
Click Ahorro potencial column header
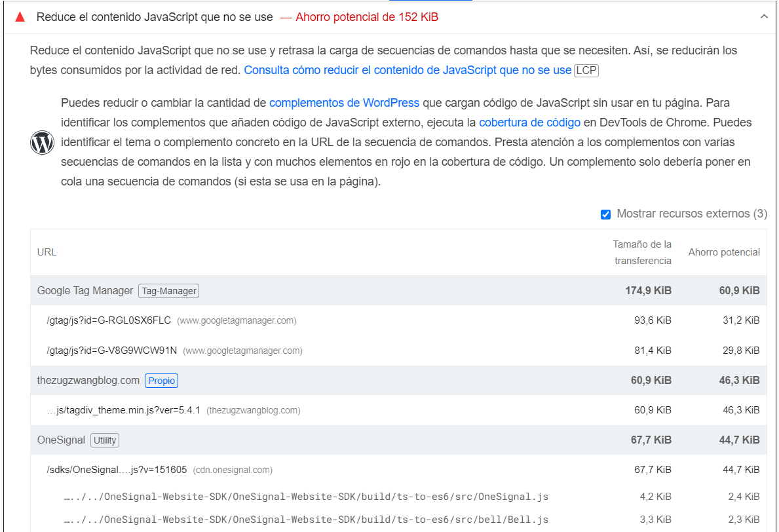pyautogui.click(x=724, y=252)
